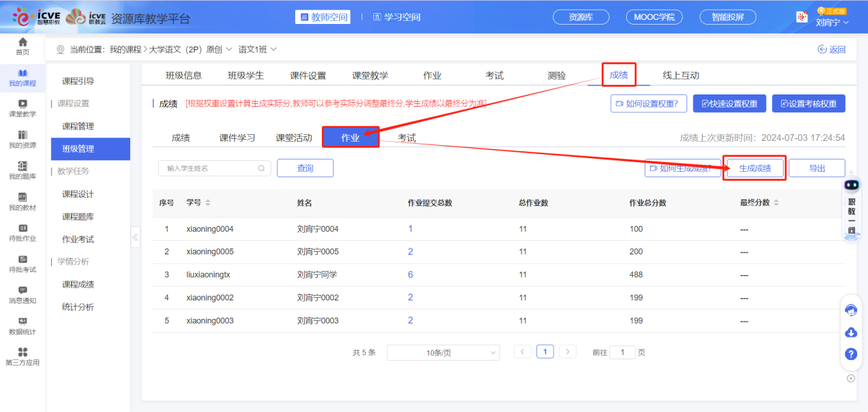Check 消息通知 notifications in sidebar

23,294
